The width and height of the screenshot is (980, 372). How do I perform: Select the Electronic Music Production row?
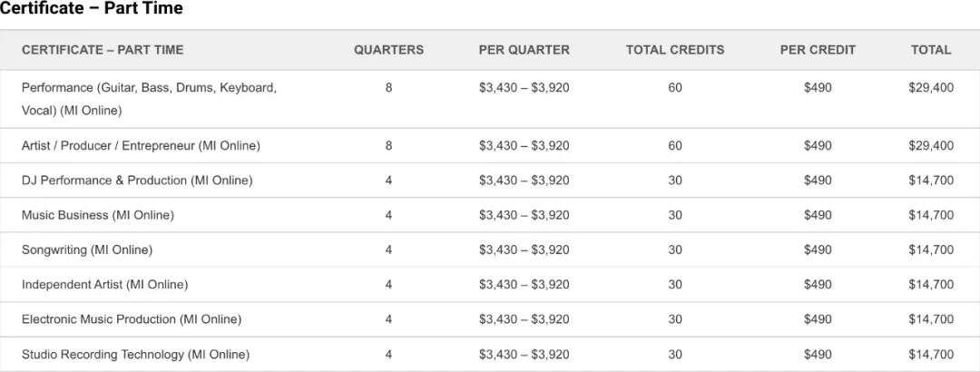[x=132, y=319]
